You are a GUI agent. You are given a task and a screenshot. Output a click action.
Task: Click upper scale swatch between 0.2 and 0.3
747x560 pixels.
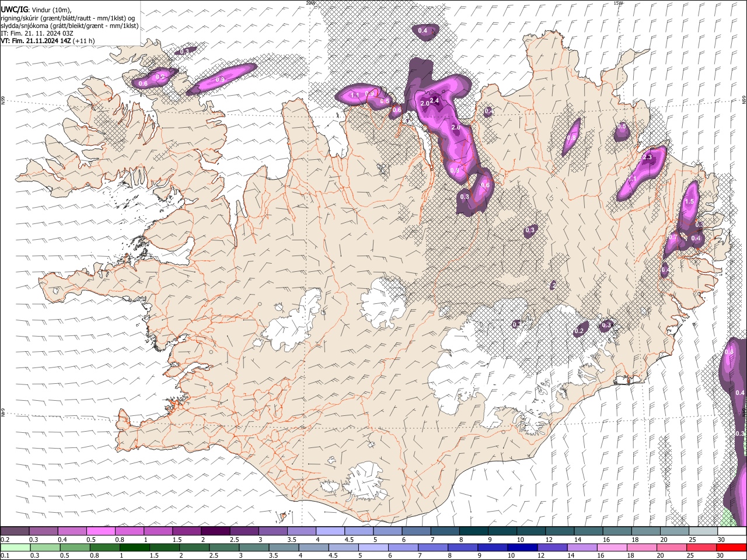tap(15, 531)
